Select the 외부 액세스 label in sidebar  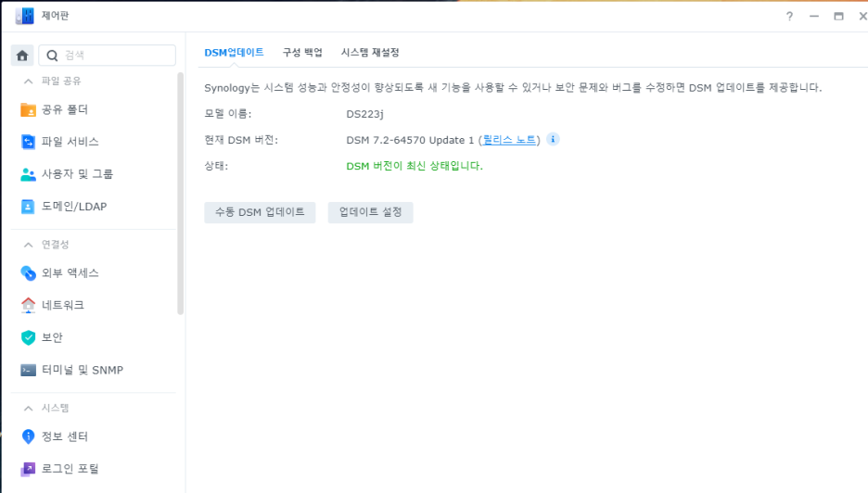click(70, 272)
